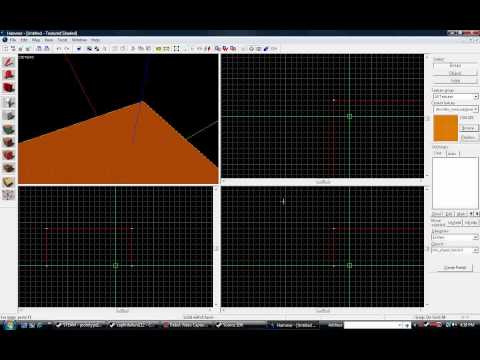Viewport: 480px width, 360px height.
Task: Click the Create Prefab button
Action: coord(455,267)
